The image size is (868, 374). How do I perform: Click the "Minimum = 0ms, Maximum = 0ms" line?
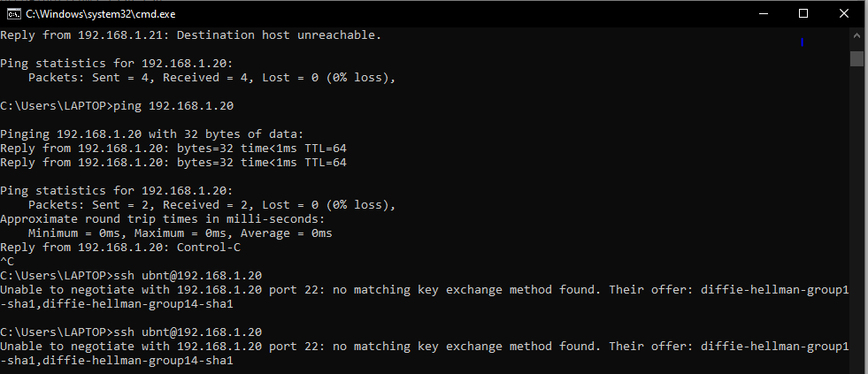180,233
